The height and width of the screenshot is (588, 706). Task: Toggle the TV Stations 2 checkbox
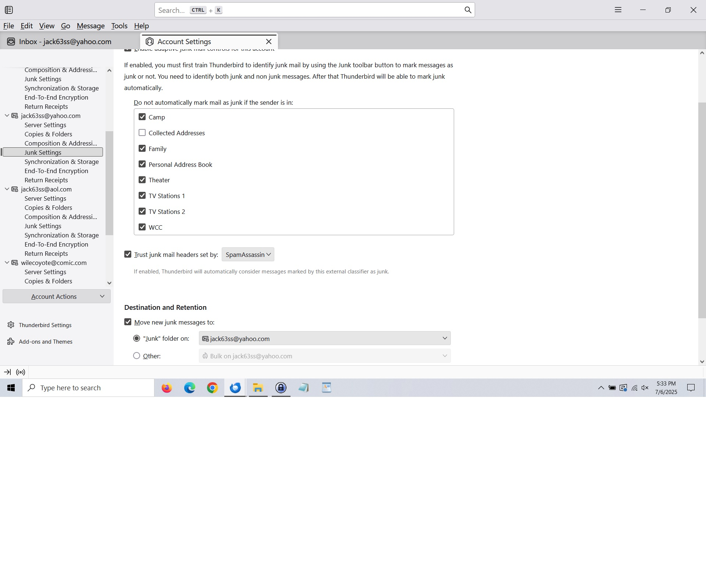coord(142,211)
